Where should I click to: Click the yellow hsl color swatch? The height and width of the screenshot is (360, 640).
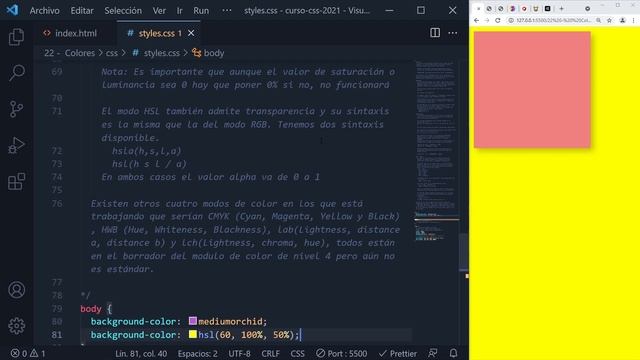(x=193, y=334)
